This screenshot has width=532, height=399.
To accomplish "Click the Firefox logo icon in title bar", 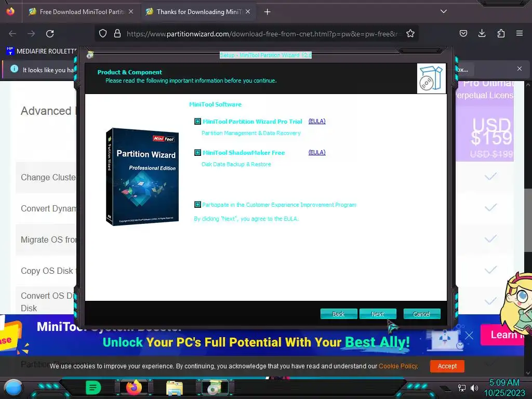I will 10,11.
